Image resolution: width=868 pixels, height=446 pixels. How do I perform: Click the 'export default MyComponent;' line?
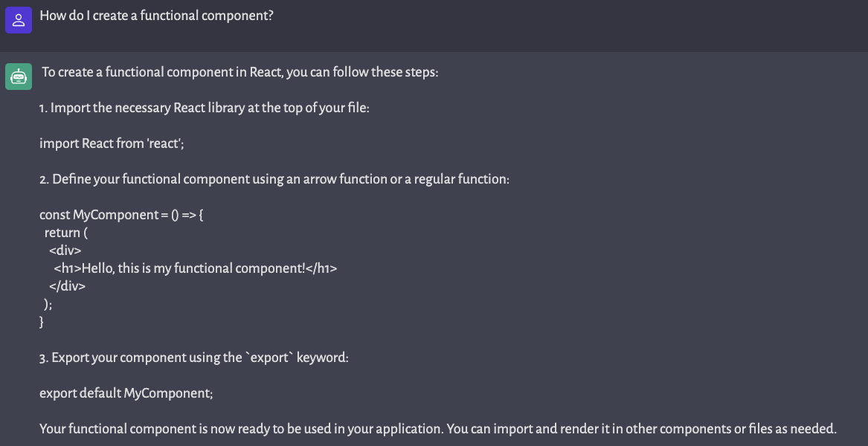126,393
